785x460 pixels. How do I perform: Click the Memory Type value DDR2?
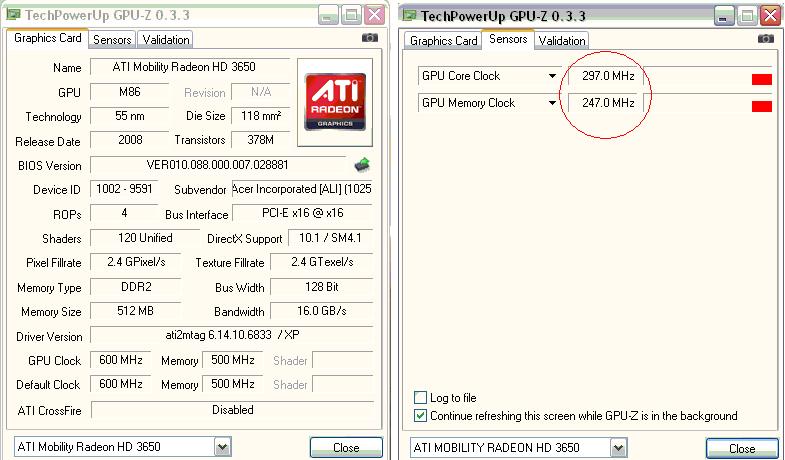click(136, 287)
